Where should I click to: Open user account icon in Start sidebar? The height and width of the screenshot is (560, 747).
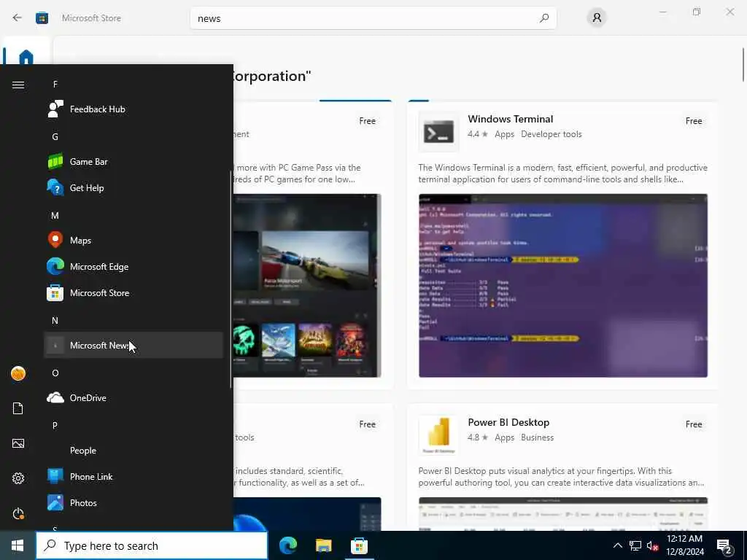pos(18,373)
